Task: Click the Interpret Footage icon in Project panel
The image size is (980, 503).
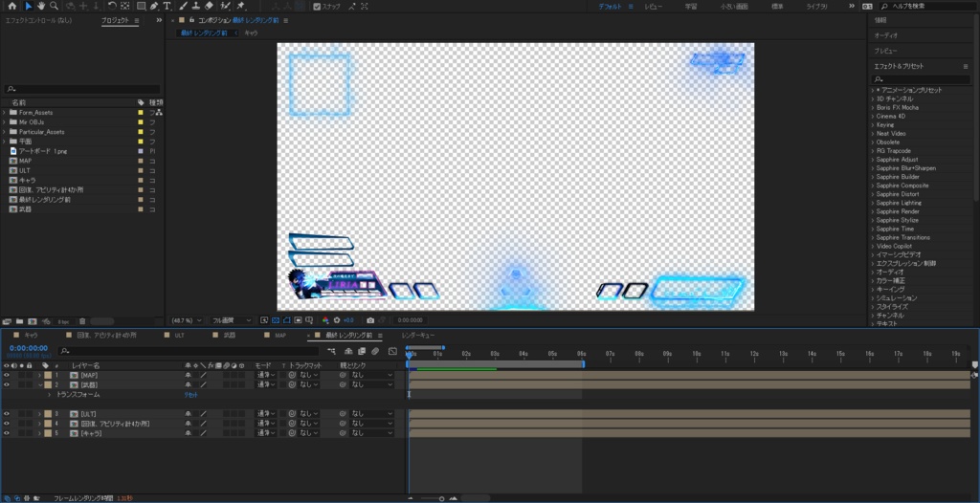Action: [x=7, y=321]
